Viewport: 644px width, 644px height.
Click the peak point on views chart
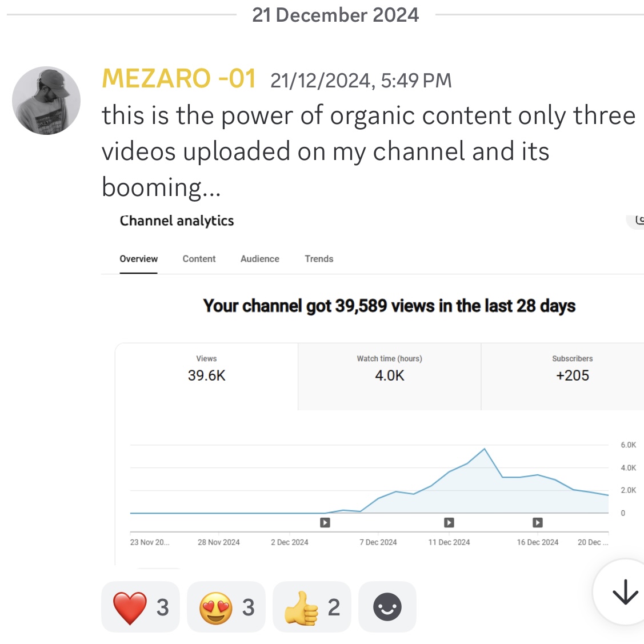coord(485,449)
